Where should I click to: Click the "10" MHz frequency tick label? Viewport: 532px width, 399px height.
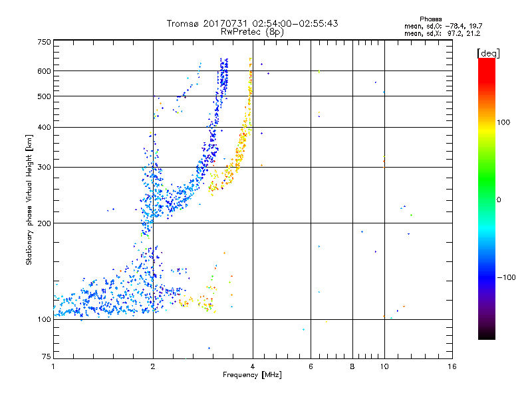pyautogui.click(x=384, y=366)
